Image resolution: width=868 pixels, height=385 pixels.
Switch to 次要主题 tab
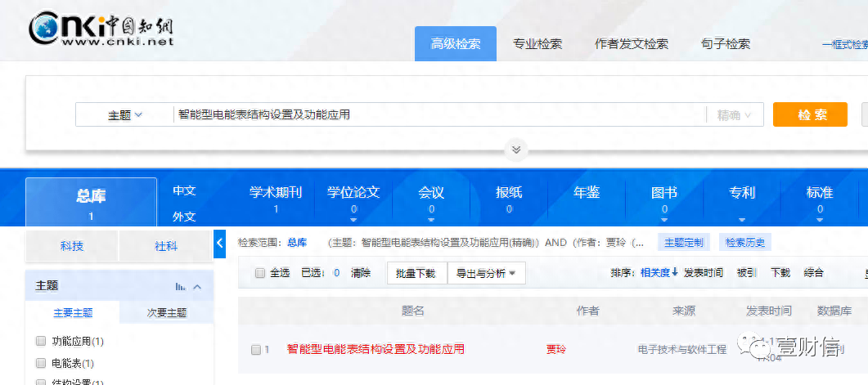click(x=167, y=312)
